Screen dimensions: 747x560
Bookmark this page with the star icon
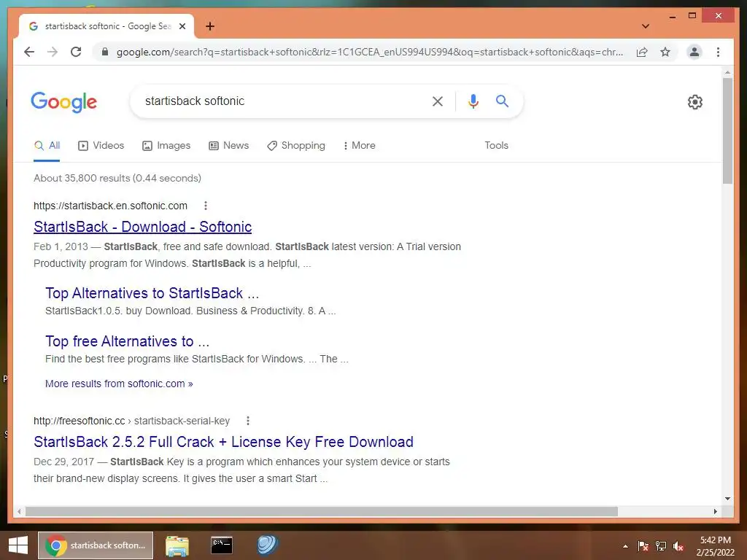665,52
